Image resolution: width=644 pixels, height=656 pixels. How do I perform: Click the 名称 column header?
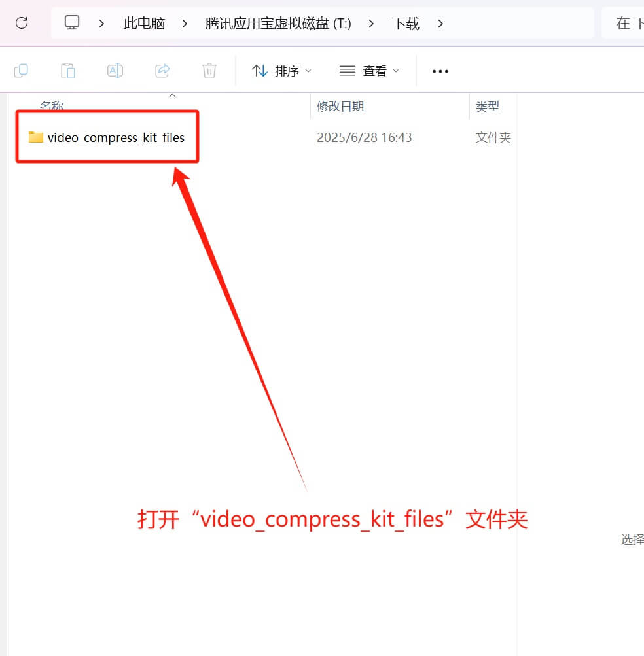[x=52, y=106]
